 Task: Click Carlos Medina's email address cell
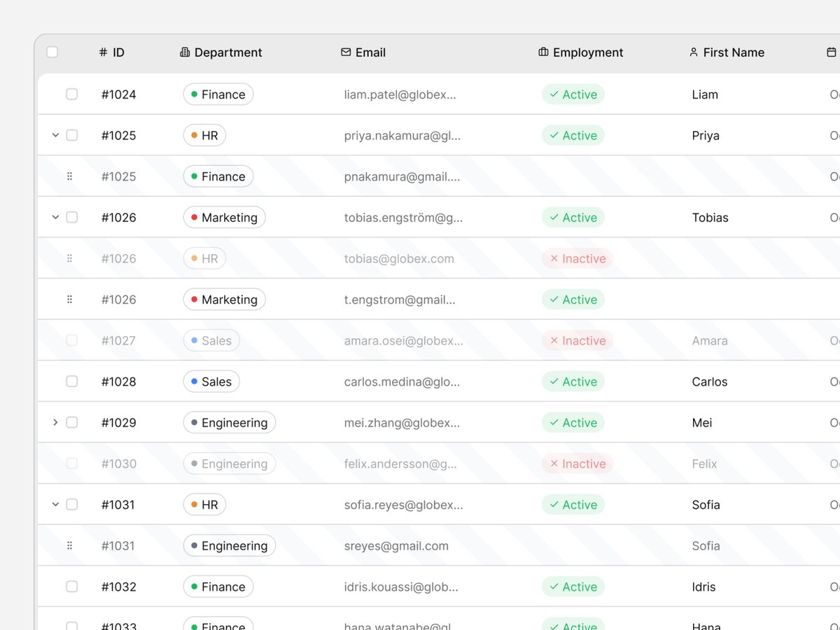pyautogui.click(x=400, y=381)
